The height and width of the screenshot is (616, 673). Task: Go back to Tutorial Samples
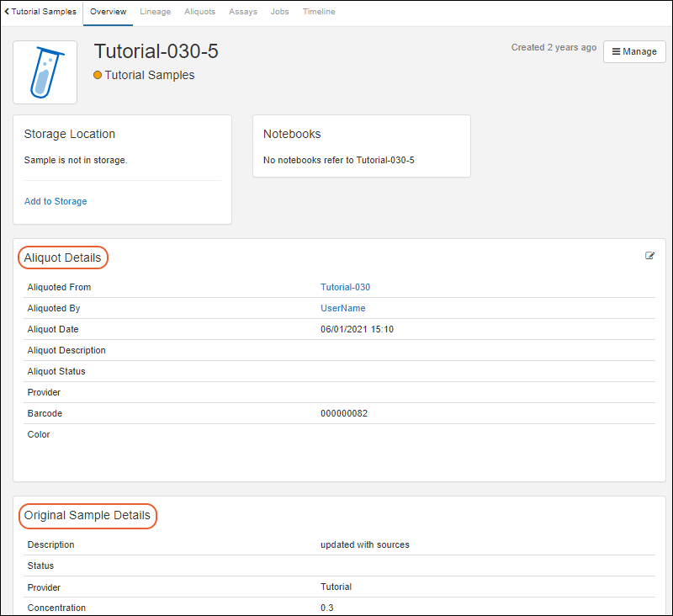(x=40, y=12)
